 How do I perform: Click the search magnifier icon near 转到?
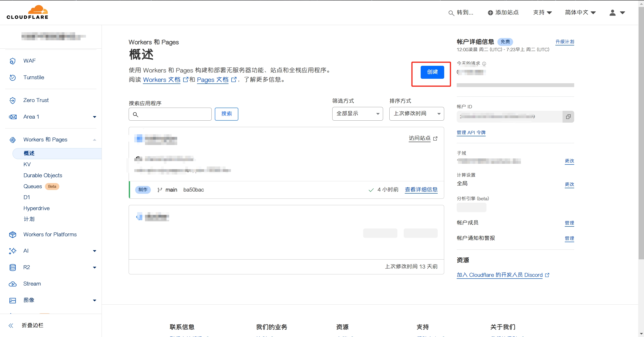pyautogui.click(x=451, y=13)
